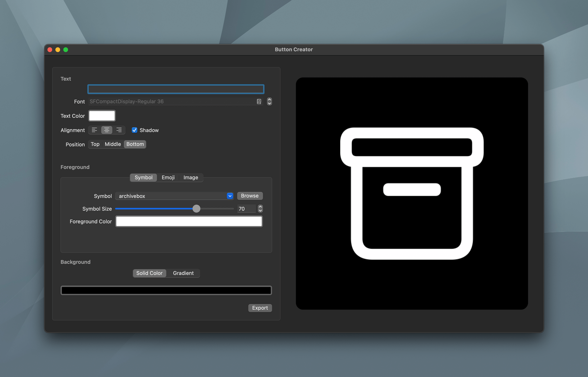Click the left text alignment icon
The image size is (588, 377).
click(x=94, y=130)
